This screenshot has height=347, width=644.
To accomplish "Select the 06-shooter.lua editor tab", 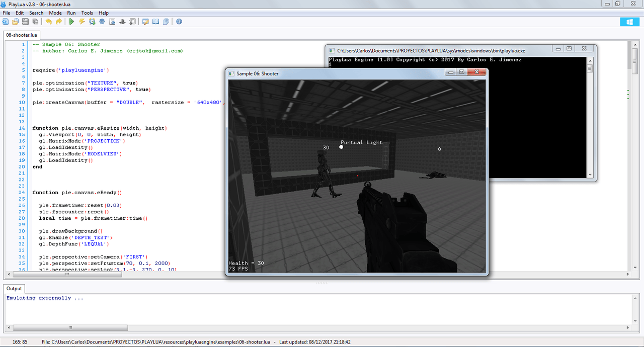I will [x=22, y=35].
